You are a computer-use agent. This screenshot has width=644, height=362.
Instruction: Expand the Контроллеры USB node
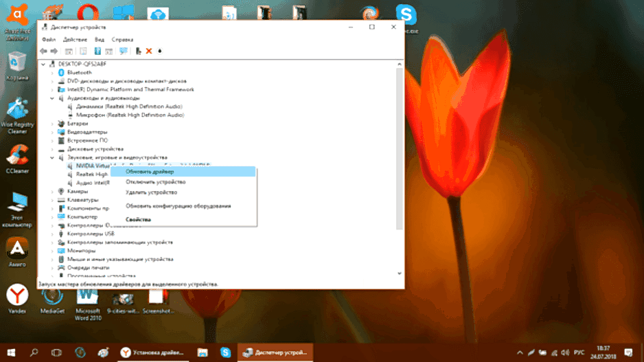tap(53, 234)
